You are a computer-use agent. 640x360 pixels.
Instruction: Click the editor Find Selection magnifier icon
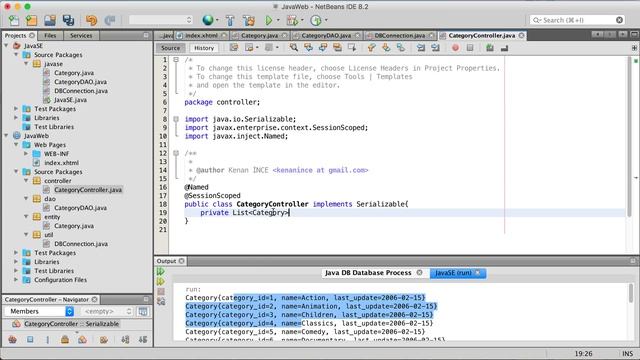(293, 48)
